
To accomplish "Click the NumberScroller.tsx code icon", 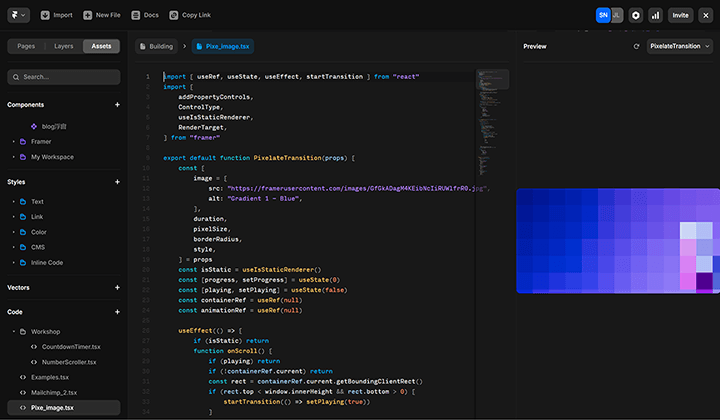I will tap(34, 362).
